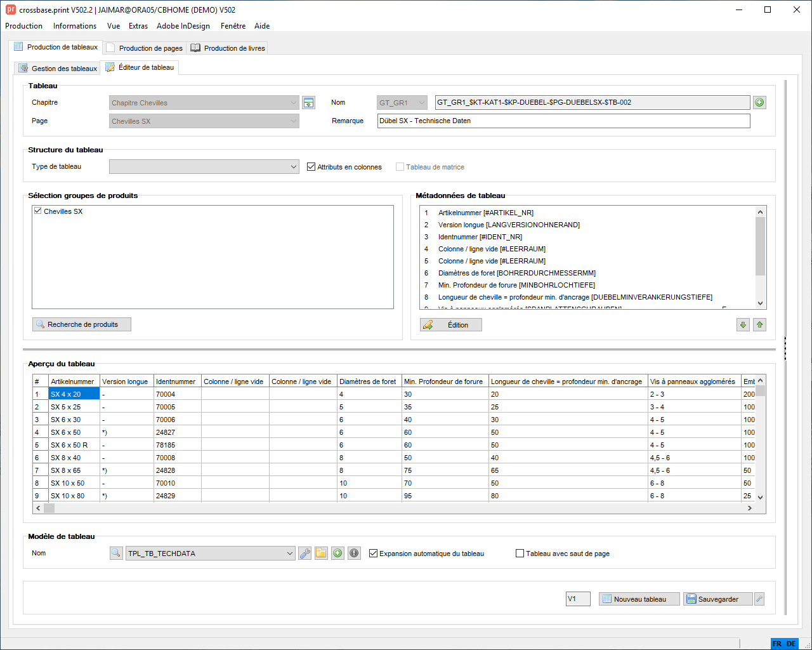Click cell 78185 in preview table
This screenshot has width=812, height=650.
click(177, 445)
